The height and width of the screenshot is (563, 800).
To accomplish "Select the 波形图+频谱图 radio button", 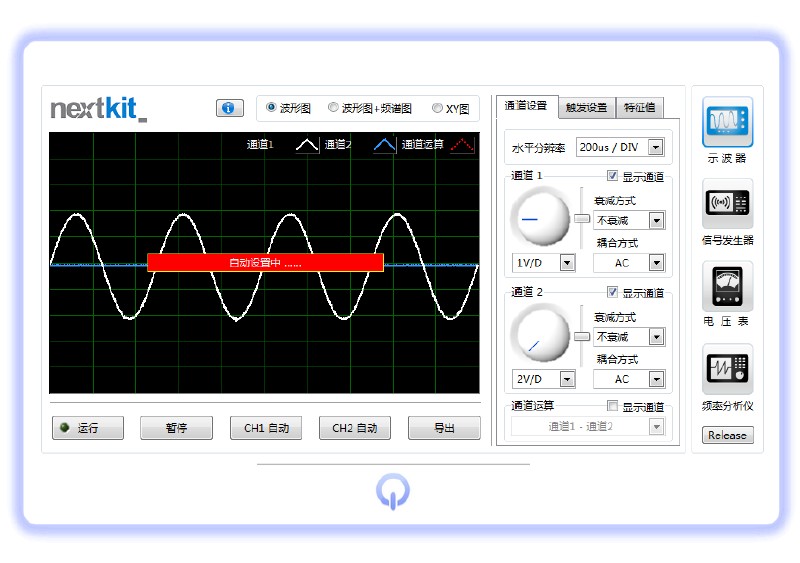I will click(x=334, y=108).
